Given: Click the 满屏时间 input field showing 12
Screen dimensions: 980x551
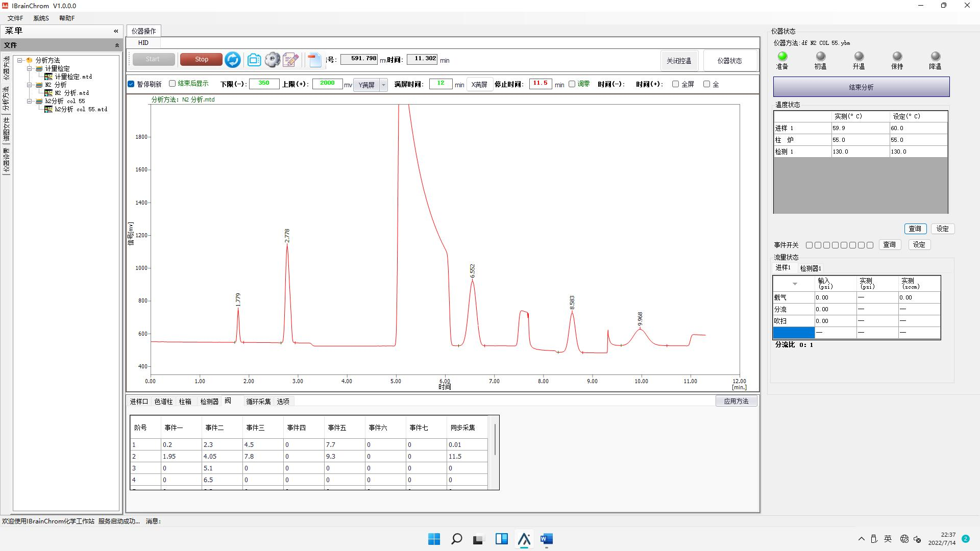Looking at the screenshot, I should (440, 84).
